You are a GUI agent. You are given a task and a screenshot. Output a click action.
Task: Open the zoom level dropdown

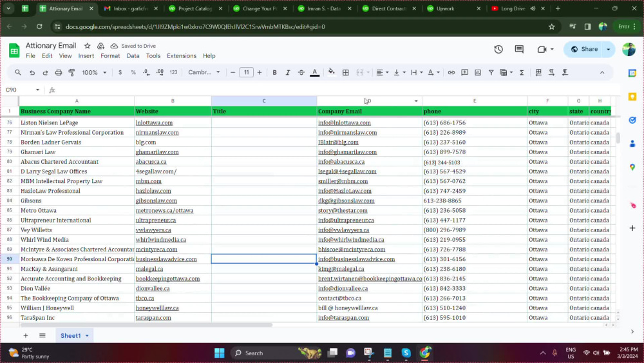tap(94, 72)
